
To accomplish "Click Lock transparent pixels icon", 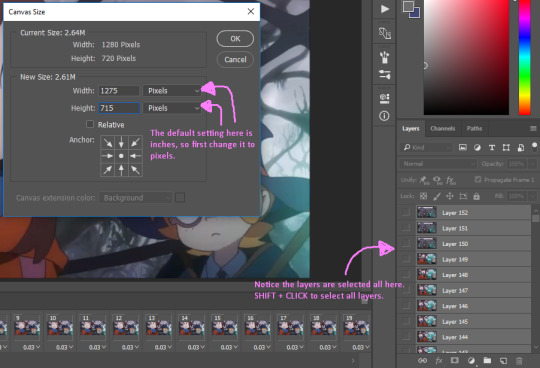I will tap(424, 196).
